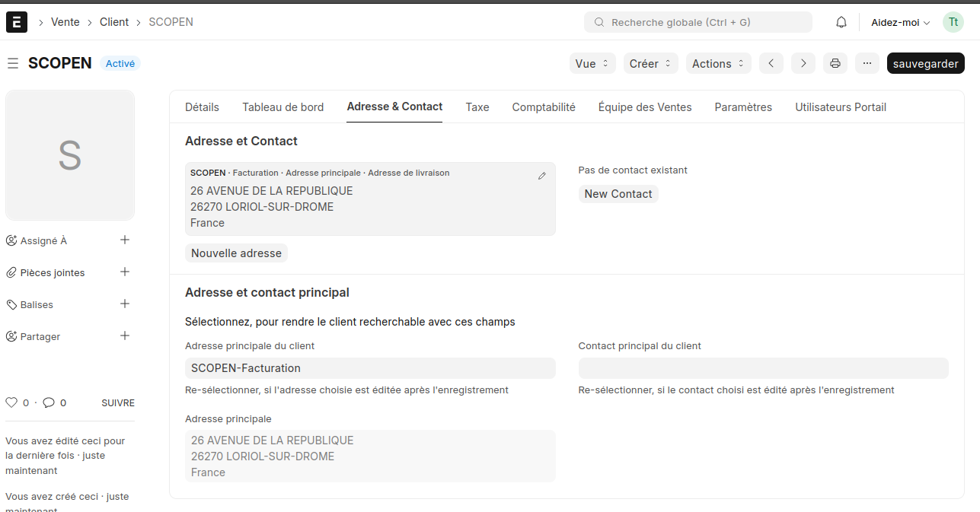Viewport: 980px width, 512px height.
Task: Go to the Équipe des Ventes tab
Action: 645,107
